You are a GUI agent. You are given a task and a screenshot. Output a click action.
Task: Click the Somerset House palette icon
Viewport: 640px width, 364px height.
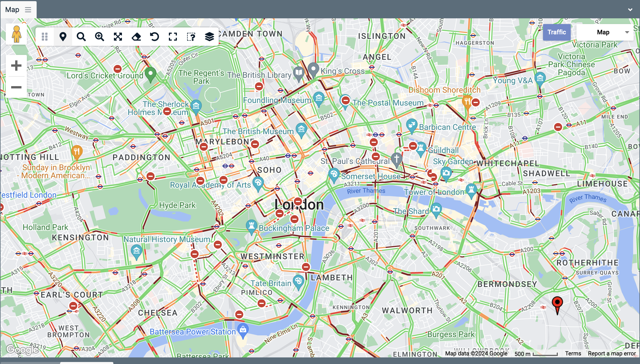[x=334, y=175]
